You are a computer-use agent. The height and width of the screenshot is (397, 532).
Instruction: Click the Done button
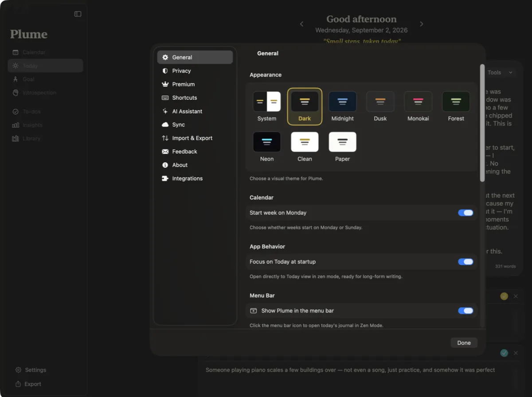[x=464, y=343]
